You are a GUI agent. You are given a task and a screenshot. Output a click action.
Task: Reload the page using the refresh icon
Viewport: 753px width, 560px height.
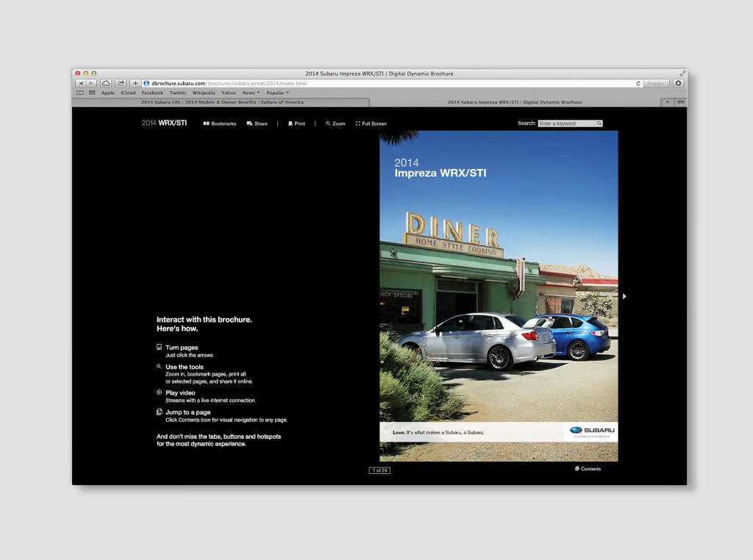point(638,84)
